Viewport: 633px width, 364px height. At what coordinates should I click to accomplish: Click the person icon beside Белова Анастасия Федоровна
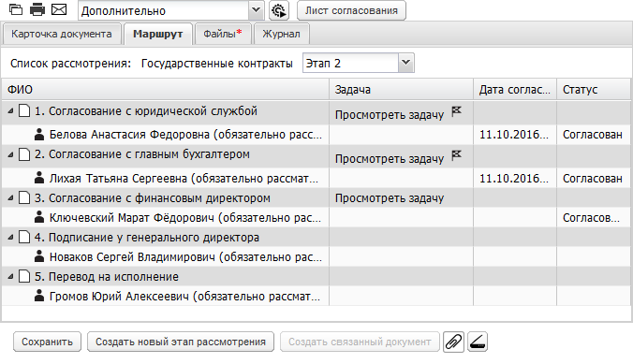pos(39,135)
